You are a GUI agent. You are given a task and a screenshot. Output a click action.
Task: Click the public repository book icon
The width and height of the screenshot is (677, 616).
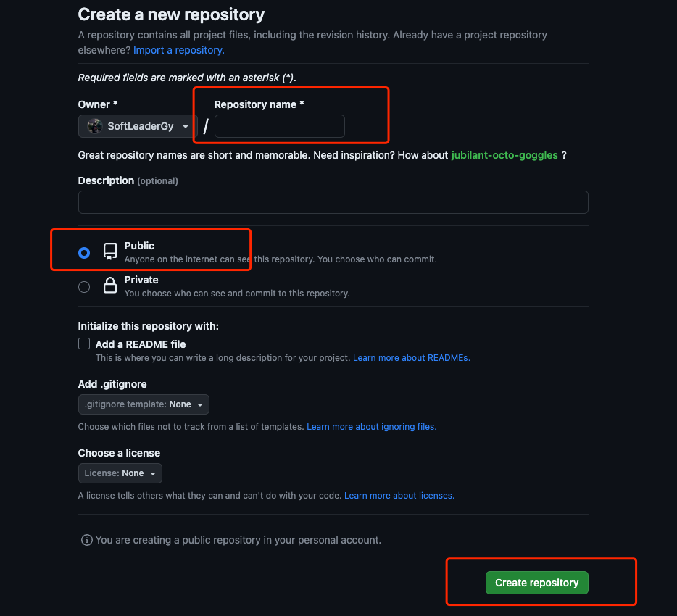tap(110, 251)
